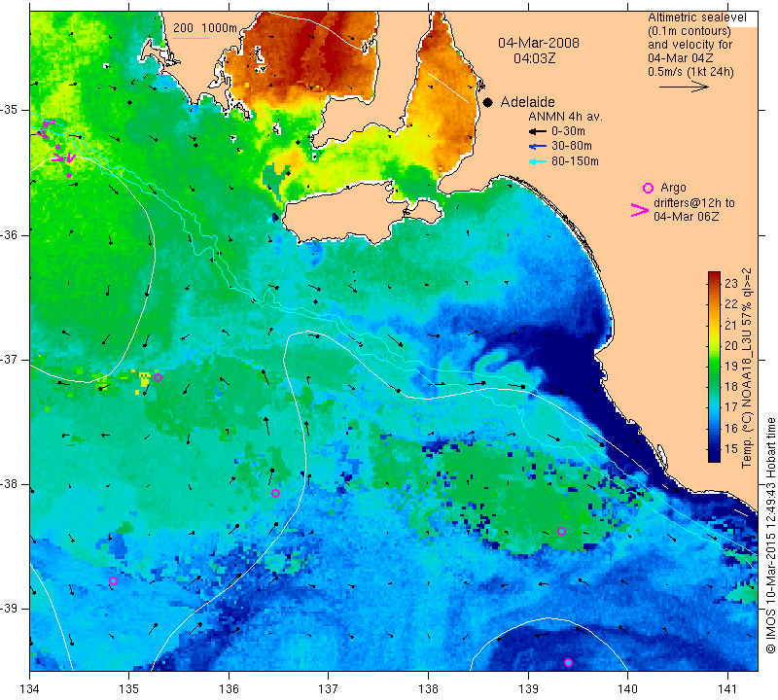Click the cyan 200m contour legend line
778x700 pixels.
click(192, 38)
